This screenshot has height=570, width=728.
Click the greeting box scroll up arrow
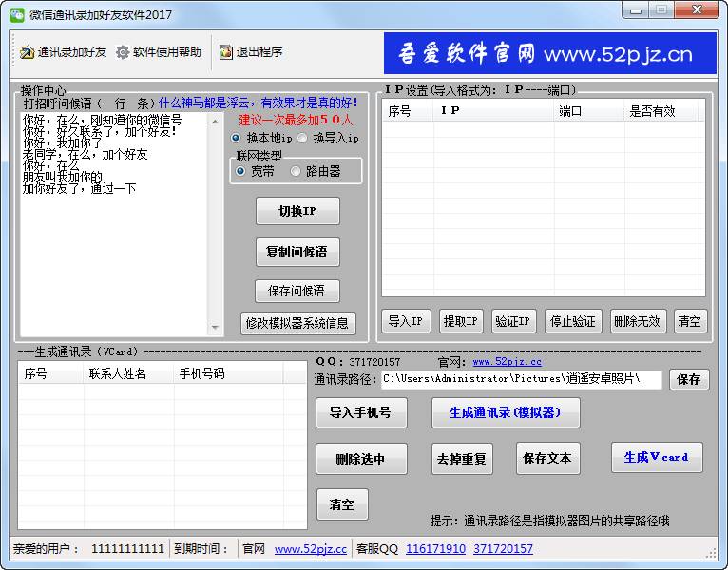[215, 122]
